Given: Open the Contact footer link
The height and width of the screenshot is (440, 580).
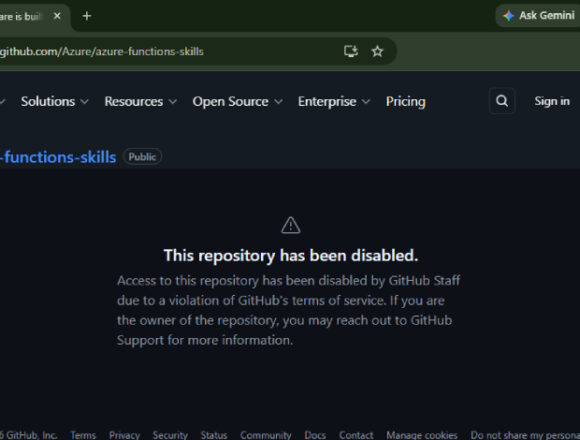Looking at the screenshot, I should (356, 435).
